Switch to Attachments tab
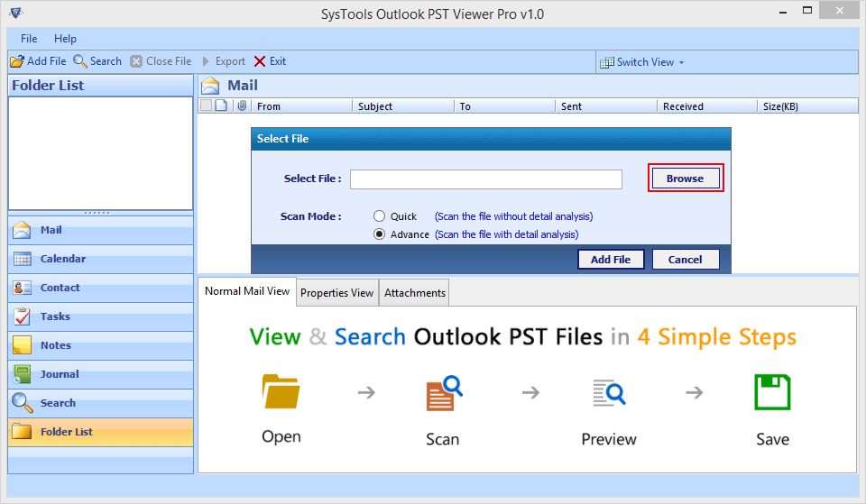The image size is (866, 504). 415,293
